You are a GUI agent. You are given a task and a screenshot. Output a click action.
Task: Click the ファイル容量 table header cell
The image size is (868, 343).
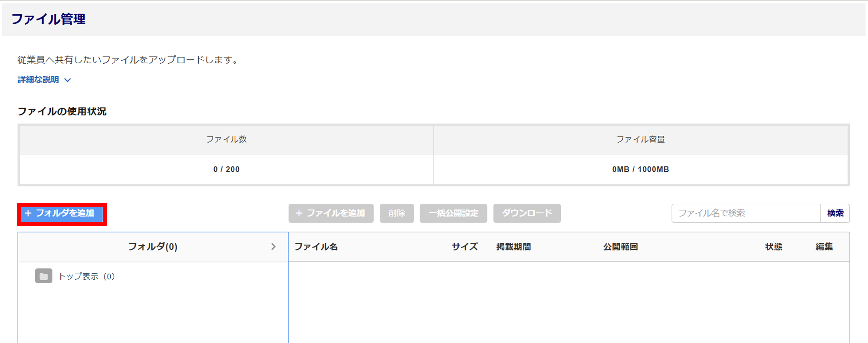click(x=641, y=140)
